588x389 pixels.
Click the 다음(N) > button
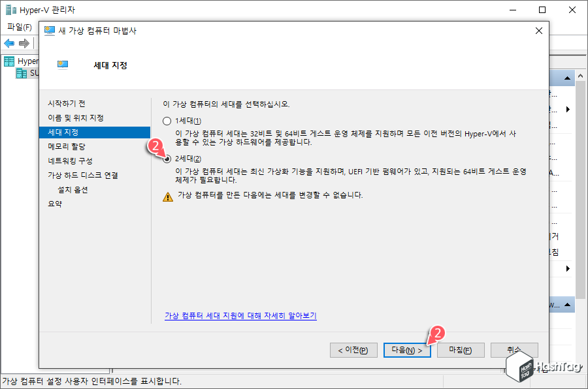[x=407, y=350]
